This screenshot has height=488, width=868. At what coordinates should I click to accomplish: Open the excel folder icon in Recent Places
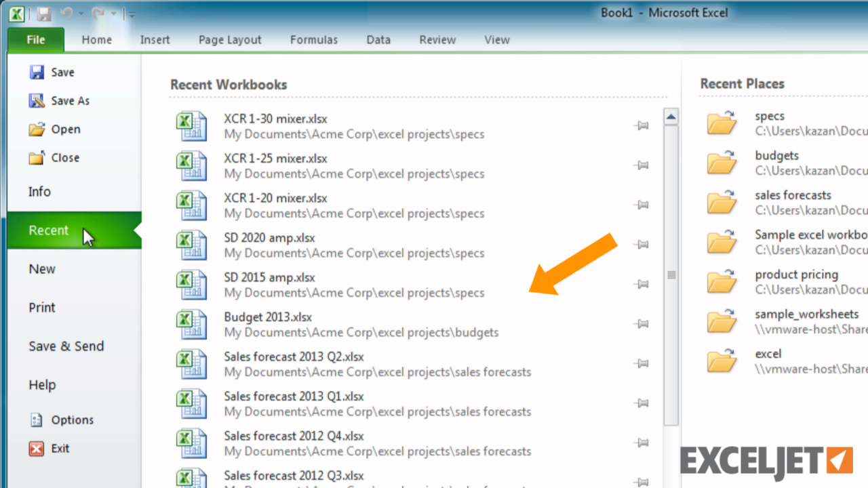click(x=722, y=361)
